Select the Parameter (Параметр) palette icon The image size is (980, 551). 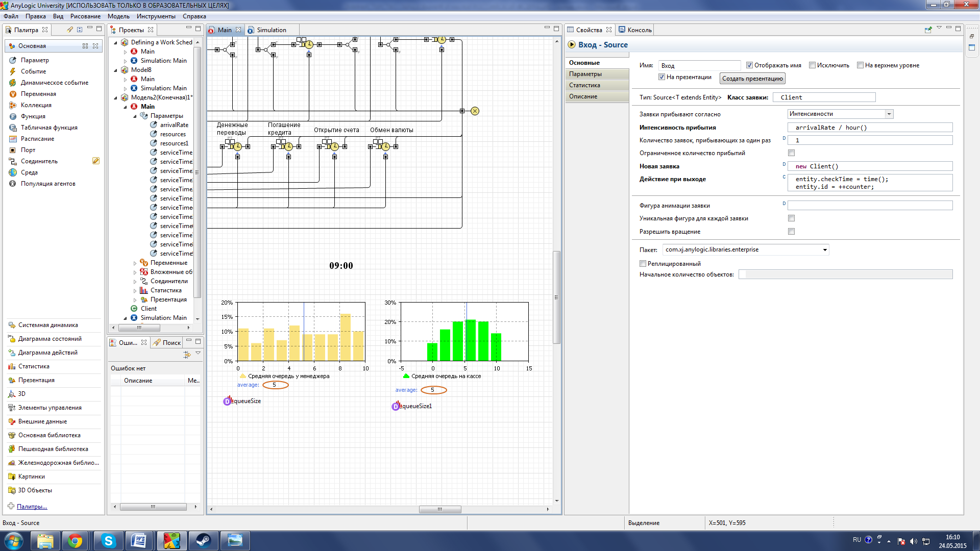[x=13, y=60]
